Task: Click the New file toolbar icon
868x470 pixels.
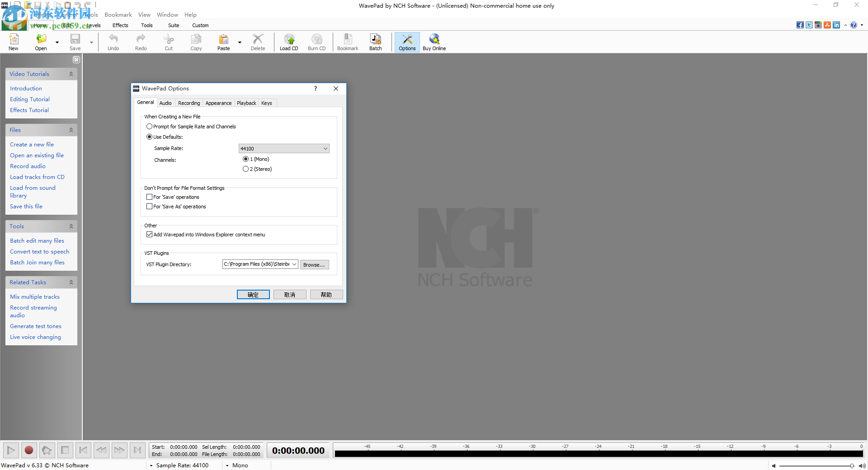Action: [14, 42]
